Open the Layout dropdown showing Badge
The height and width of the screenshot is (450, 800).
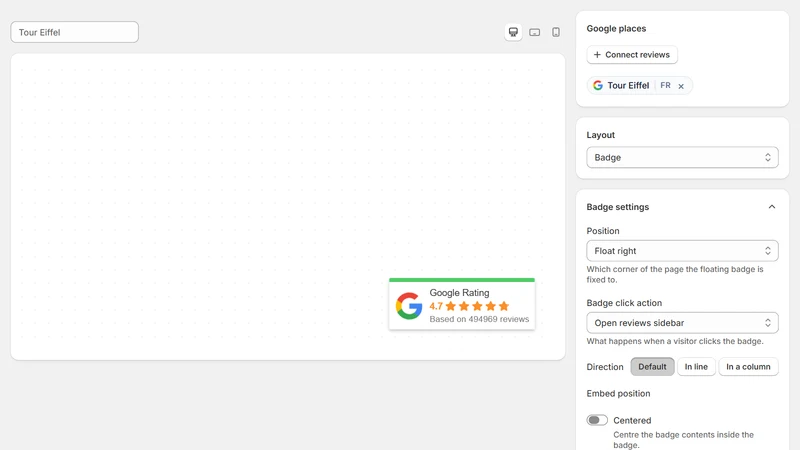(x=682, y=158)
